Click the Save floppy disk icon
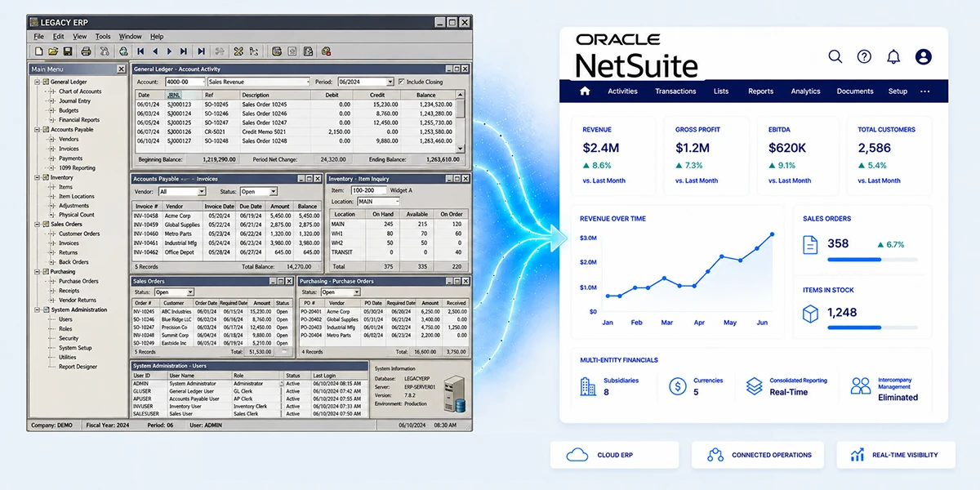Viewport: 980px width, 490px height. click(x=66, y=51)
